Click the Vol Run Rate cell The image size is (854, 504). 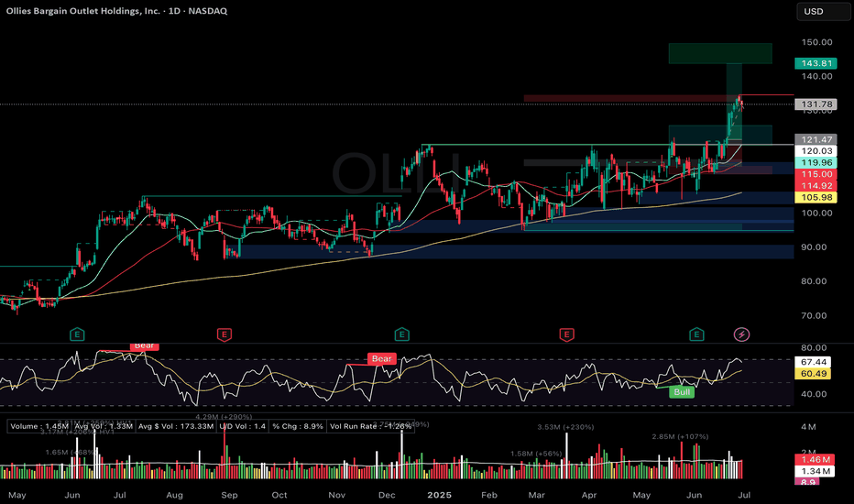370,426
